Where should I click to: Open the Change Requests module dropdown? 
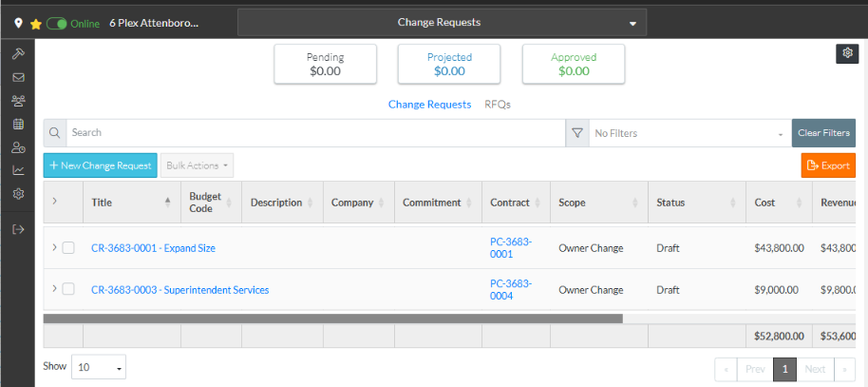pyautogui.click(x=442, y=22)
